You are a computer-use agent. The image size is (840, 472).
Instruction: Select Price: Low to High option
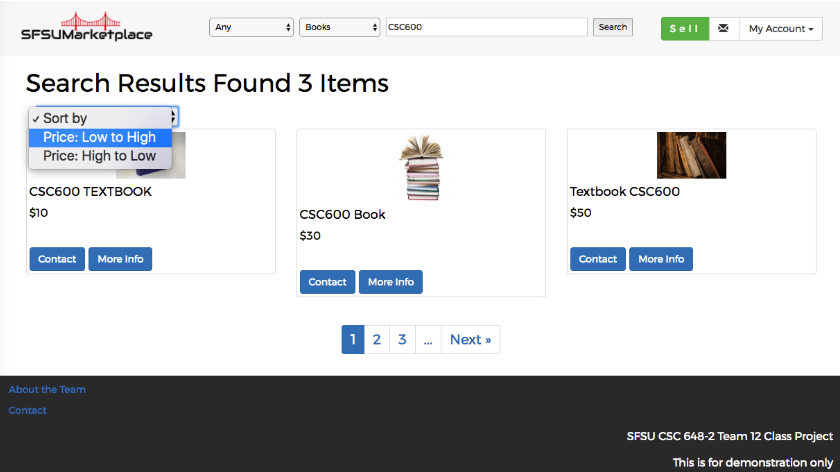click(x=100, y=137)
